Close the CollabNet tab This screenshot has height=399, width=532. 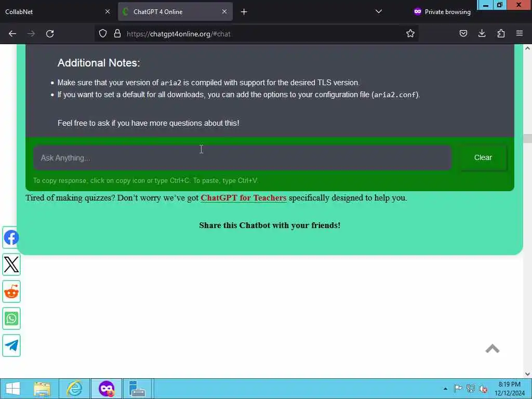point(108,11)
